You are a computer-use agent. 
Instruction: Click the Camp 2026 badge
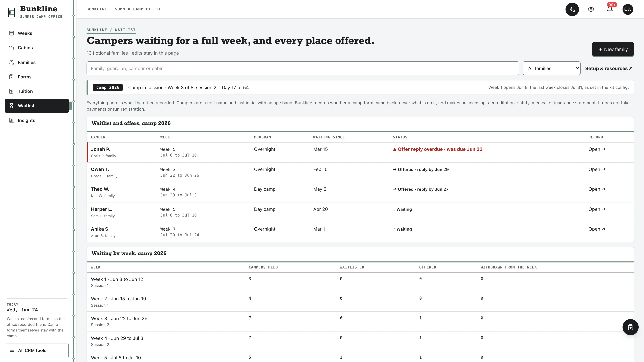[108, 87]
